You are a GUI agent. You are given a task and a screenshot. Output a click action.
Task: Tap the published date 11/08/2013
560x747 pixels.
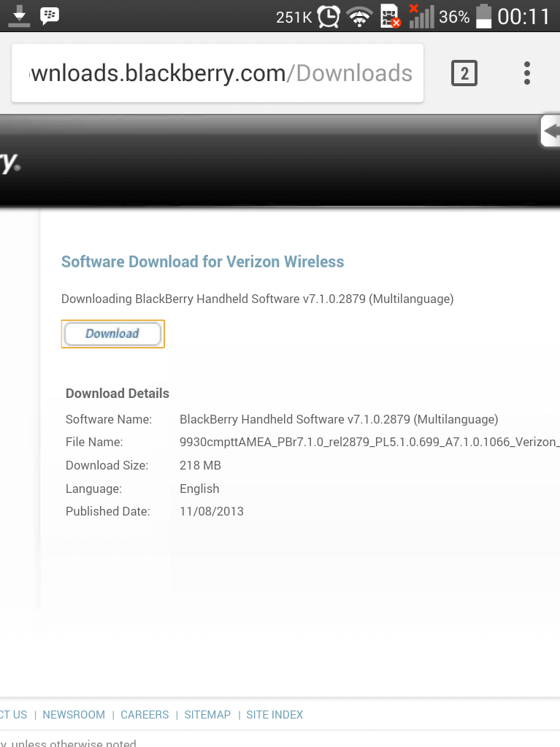[x=212, y=512]
